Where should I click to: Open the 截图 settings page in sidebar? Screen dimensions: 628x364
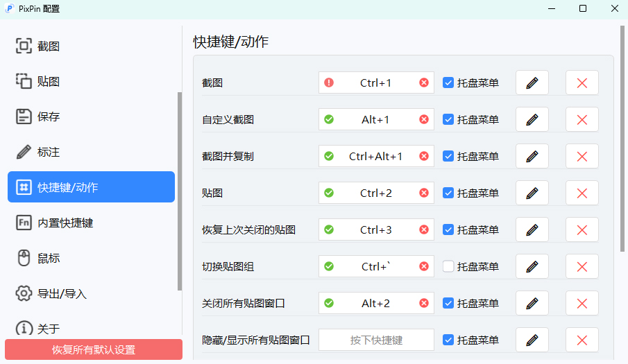pyautogui.click(x=49, y=46)
